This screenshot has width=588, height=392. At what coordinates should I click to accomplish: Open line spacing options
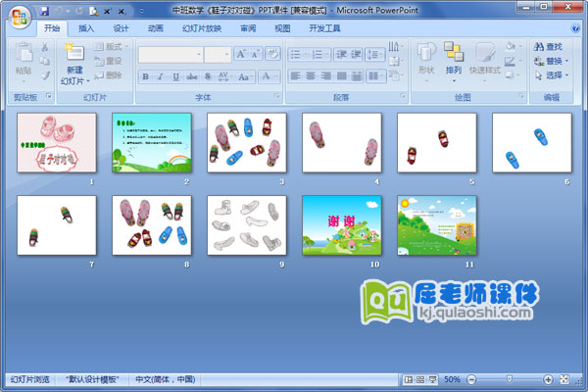(374, 55)
